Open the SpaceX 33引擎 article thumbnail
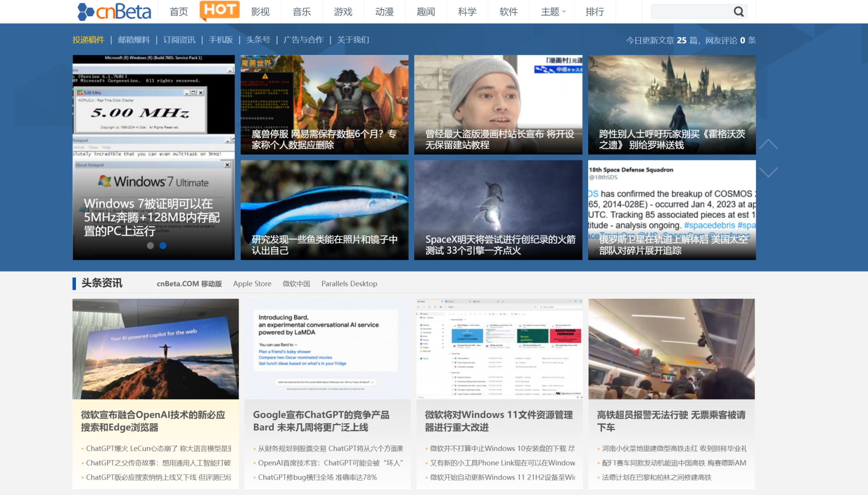 pyautogui.click(x=498, y=210)
